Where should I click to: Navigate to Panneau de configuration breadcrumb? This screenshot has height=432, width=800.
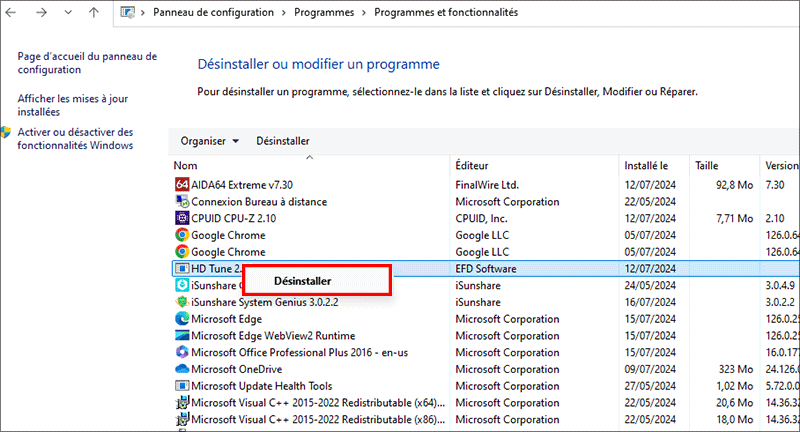213,12
